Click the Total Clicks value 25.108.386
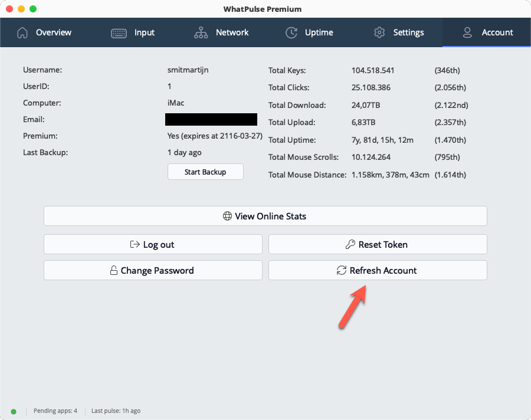 [371, 87]
